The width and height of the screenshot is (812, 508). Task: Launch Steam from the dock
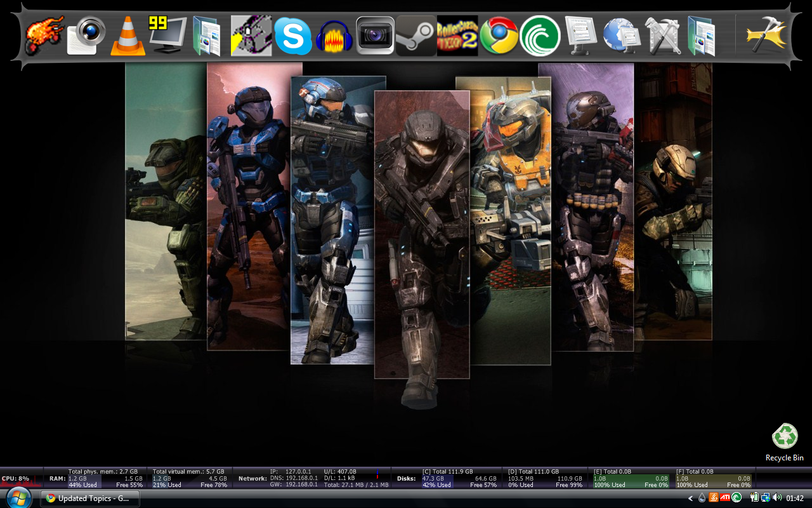416,36
